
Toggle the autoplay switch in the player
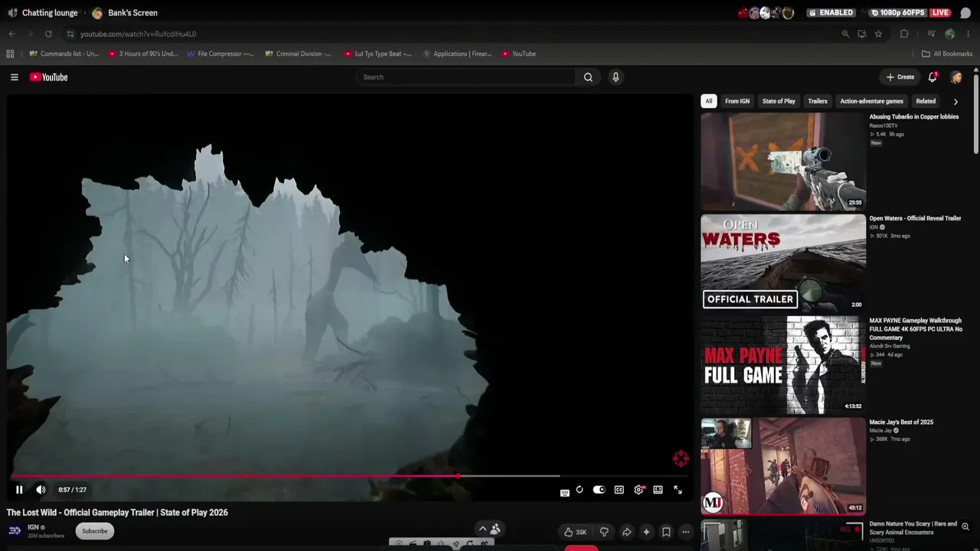click(x=599, y=490)
